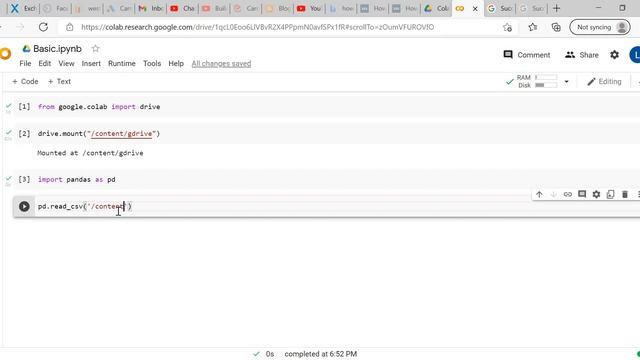Image resolution: width=640 pixels, height=360 pixels.
Task: Open the notebook settings gear
Action: coord(614,55)
